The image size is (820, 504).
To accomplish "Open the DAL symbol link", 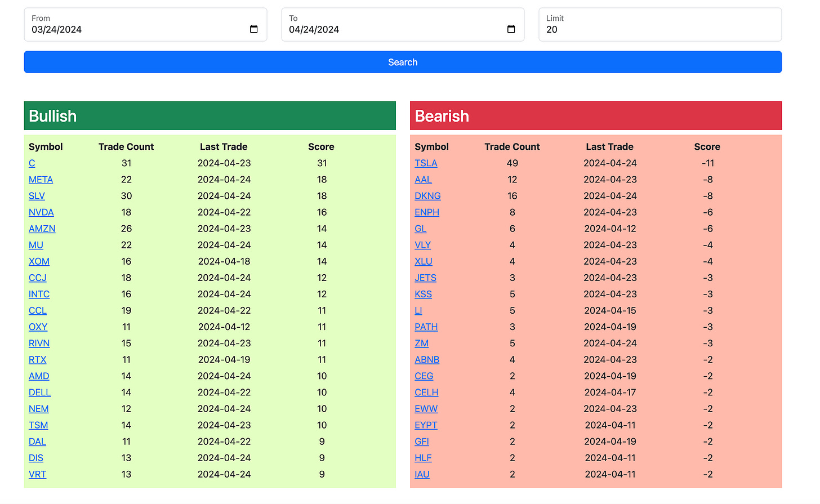I will [x=37, y=441].
